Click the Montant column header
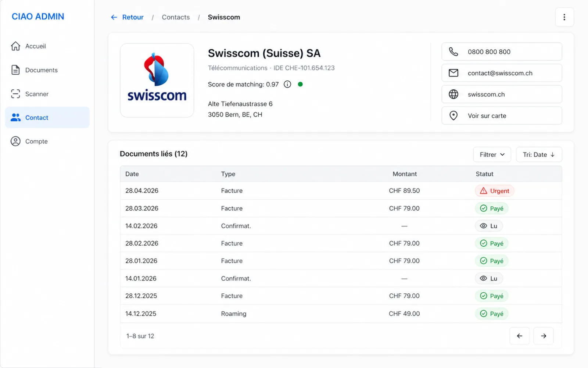The image size is (588, 368). pyautogui.click(x=405, y=174)
